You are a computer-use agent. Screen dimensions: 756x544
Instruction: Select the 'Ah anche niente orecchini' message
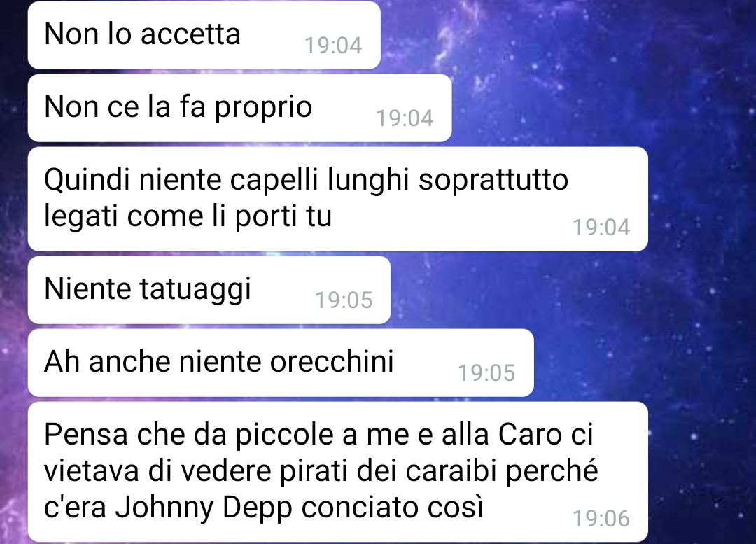281,363
